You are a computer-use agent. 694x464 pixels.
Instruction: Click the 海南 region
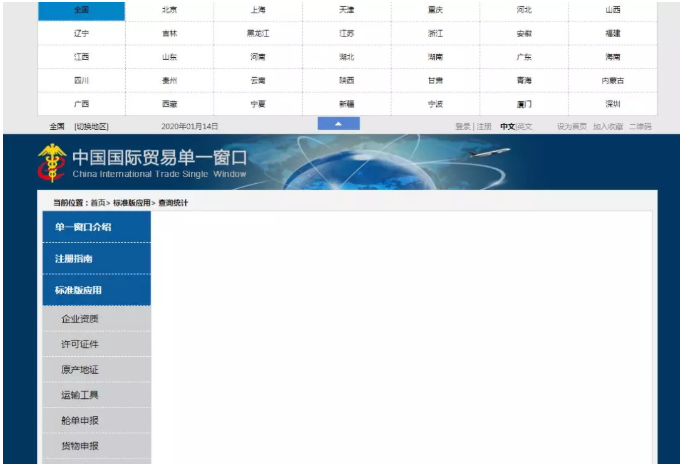click(x=613, y=57)
